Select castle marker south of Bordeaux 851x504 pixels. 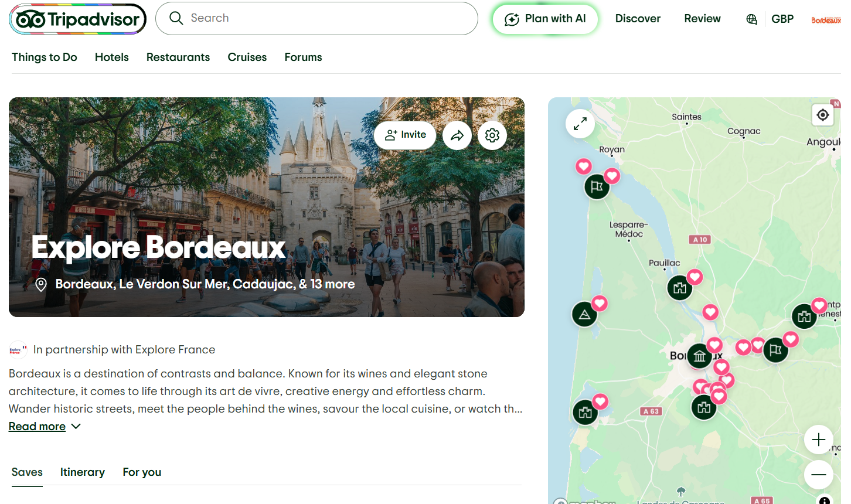[x=704, y=407]
